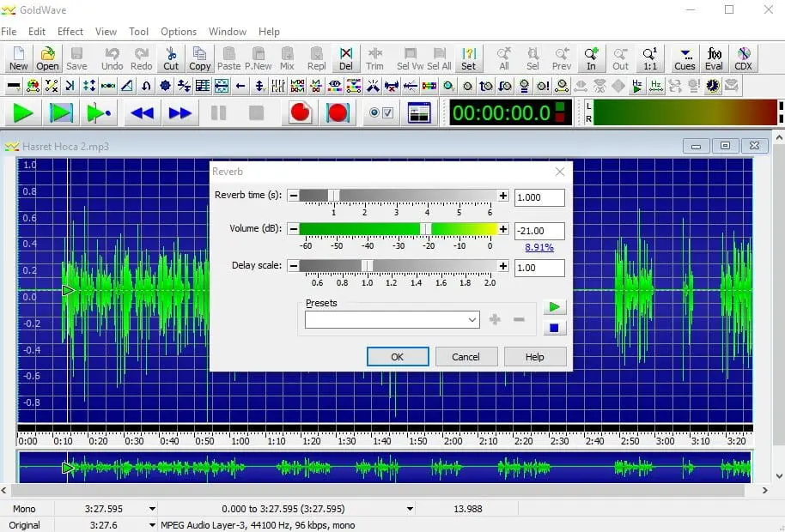Click OK to apply reverb
The width and height of the screenshot is (785, 532).
coord(397,357)
